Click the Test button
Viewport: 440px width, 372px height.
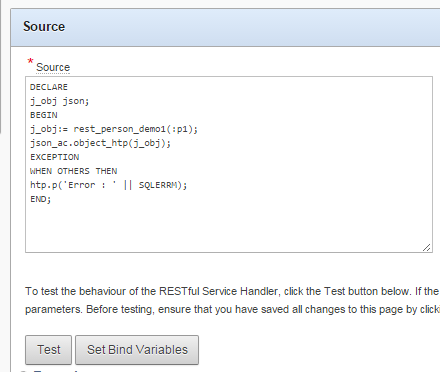[x=48, y=350]
